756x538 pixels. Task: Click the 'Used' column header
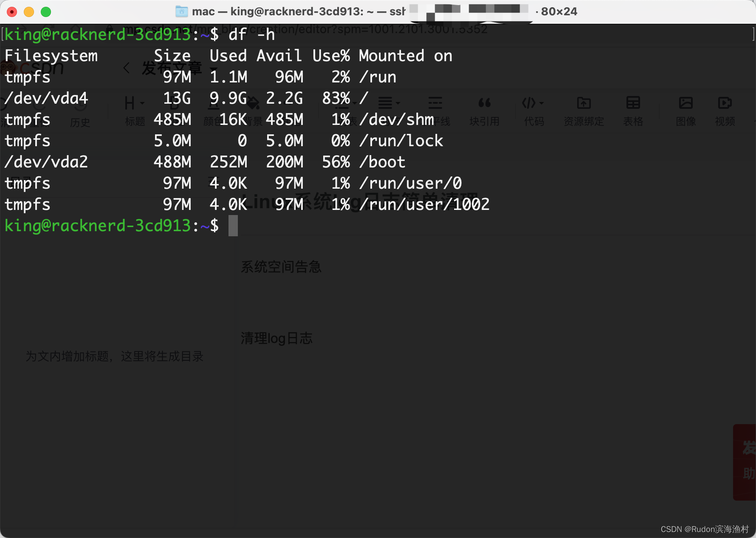(x=228, y=56)
